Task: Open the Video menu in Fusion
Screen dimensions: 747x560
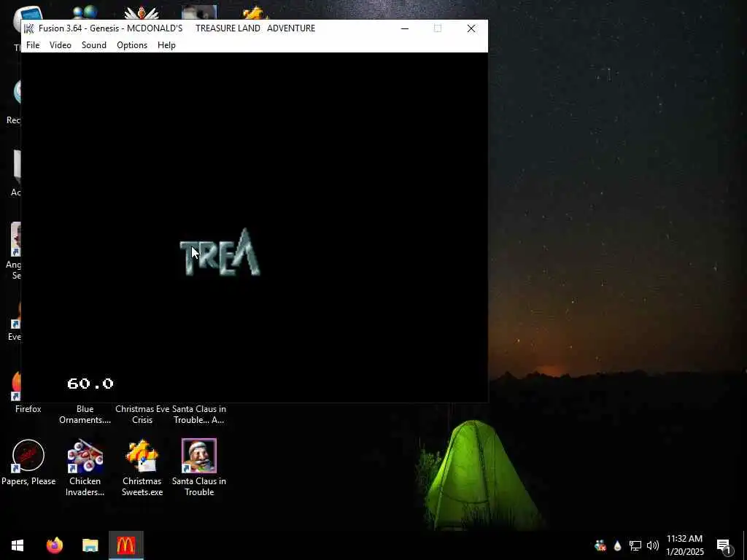Action: point(61,44)
